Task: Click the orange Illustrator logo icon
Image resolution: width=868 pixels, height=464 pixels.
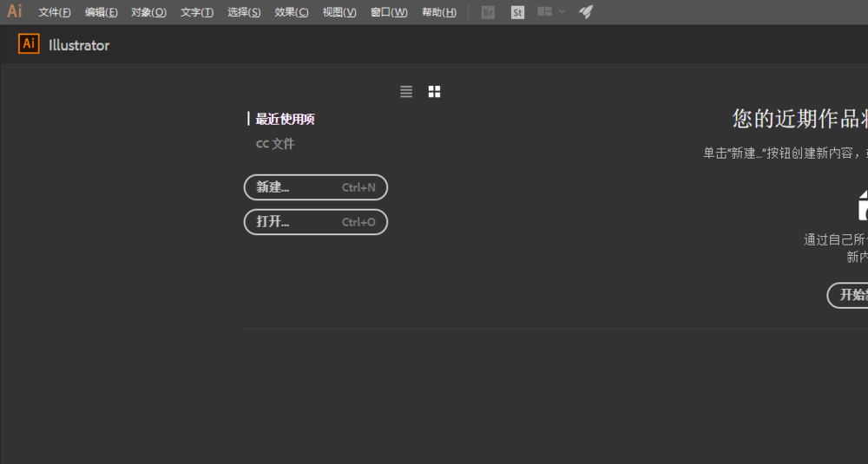Action: pos(29,43)
